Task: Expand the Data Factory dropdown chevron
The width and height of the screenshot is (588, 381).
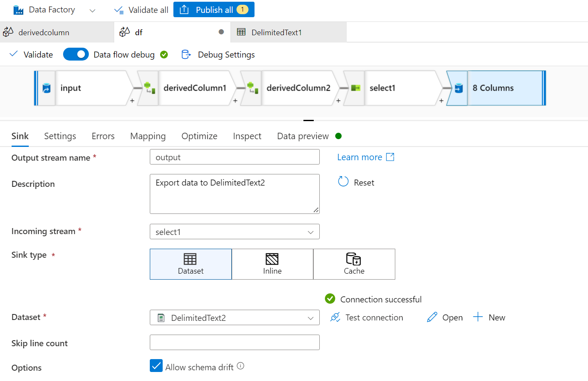Action: coord(92,10)
